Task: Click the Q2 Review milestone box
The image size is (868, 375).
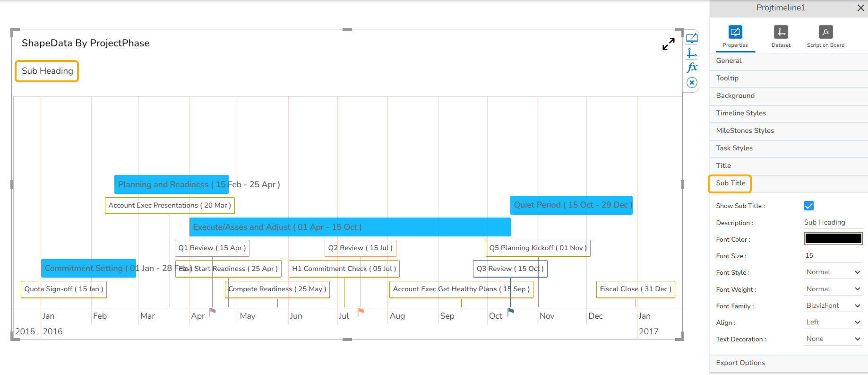Action: pyautogui.click(x=361, y=248)
